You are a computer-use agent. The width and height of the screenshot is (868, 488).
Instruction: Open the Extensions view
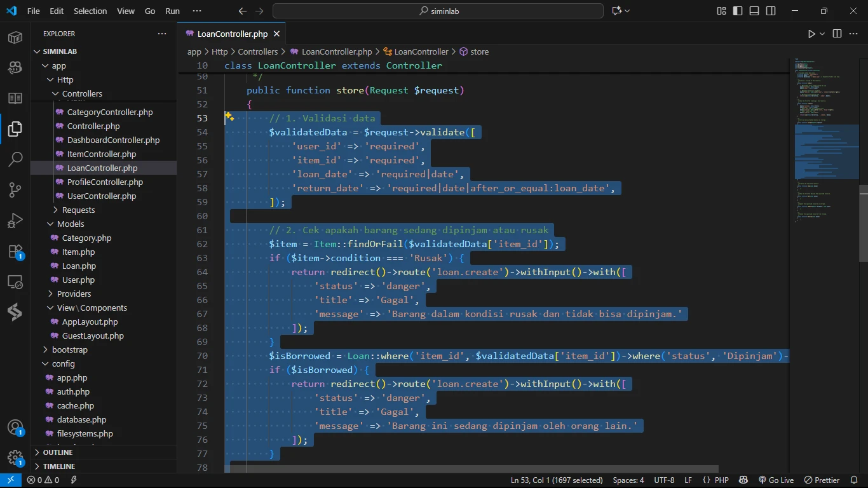[x=15, y=252]
